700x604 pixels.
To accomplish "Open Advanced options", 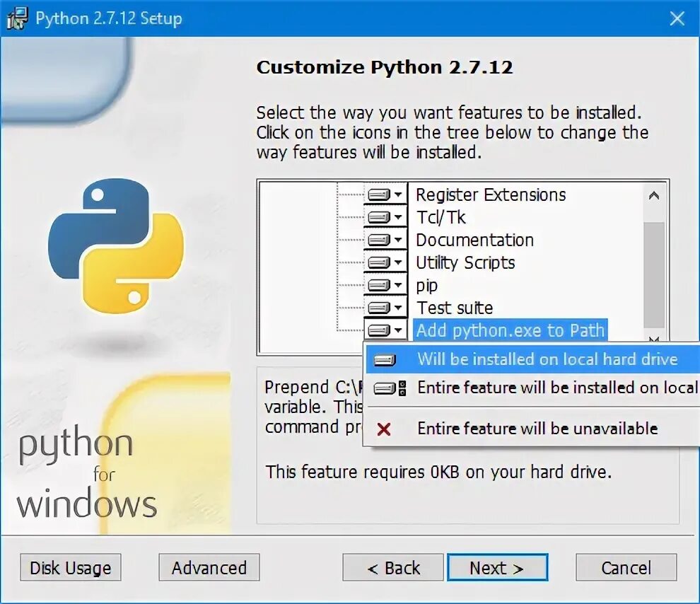I will coord(209,568).
